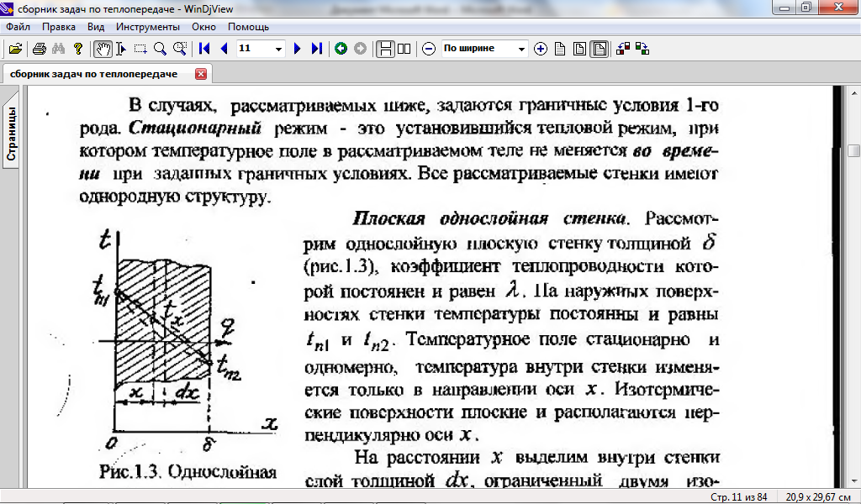Open the Инструменты menu
The image size is (861, 504).
[148, 27]
